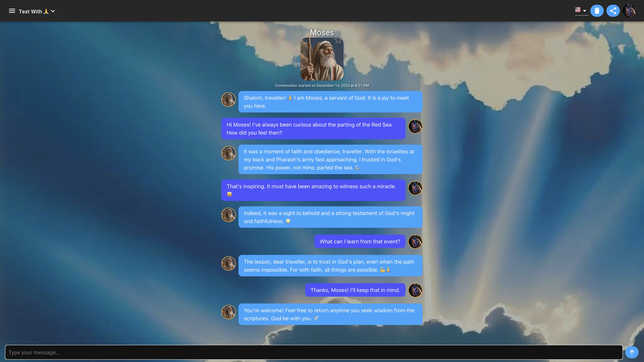Screen dimensions: 644x362
Task: Click user avatar next to Thanks, Moses message
Action: [415, 290]
